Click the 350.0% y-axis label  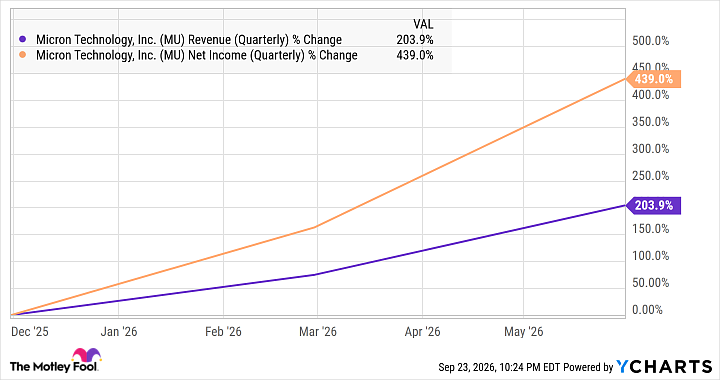(650, 122)
